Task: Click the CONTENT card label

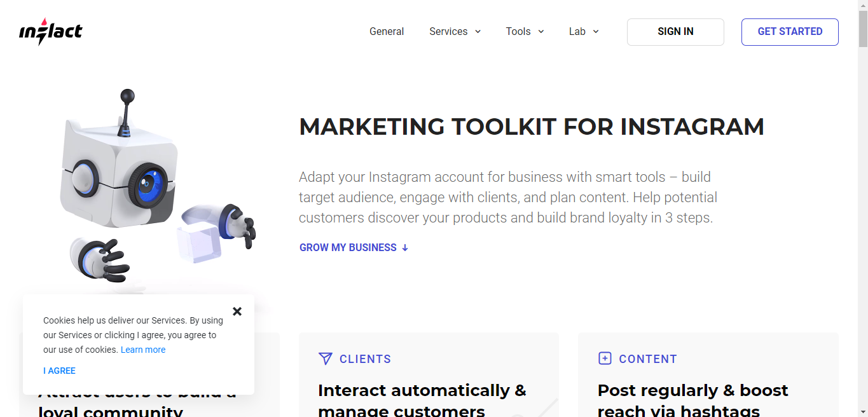Action: point(648,359)
